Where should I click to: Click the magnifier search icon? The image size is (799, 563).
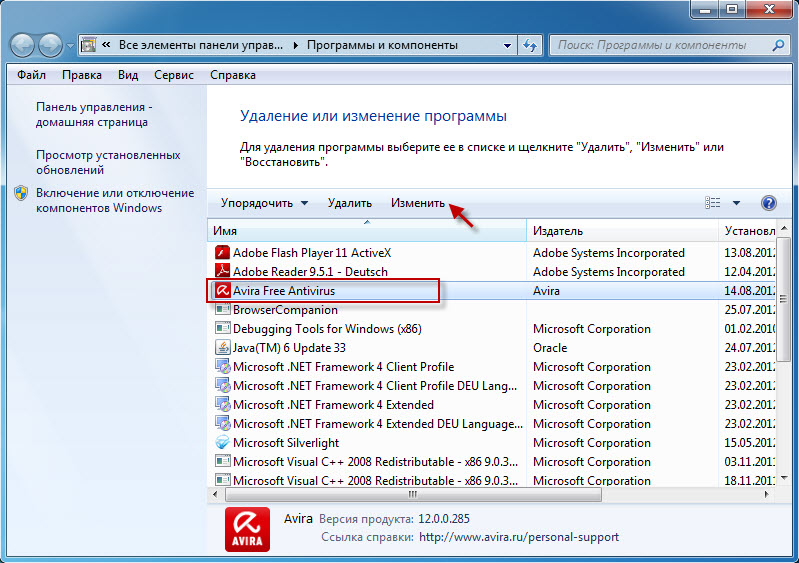(x=779, y=45)
